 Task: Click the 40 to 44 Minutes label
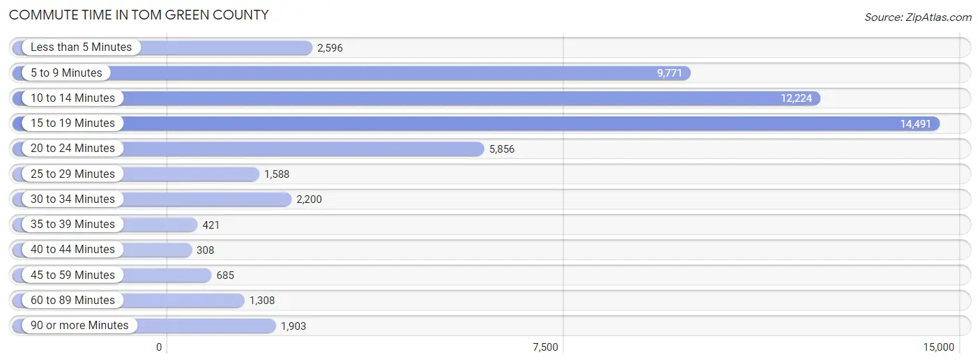coord(72,250)
